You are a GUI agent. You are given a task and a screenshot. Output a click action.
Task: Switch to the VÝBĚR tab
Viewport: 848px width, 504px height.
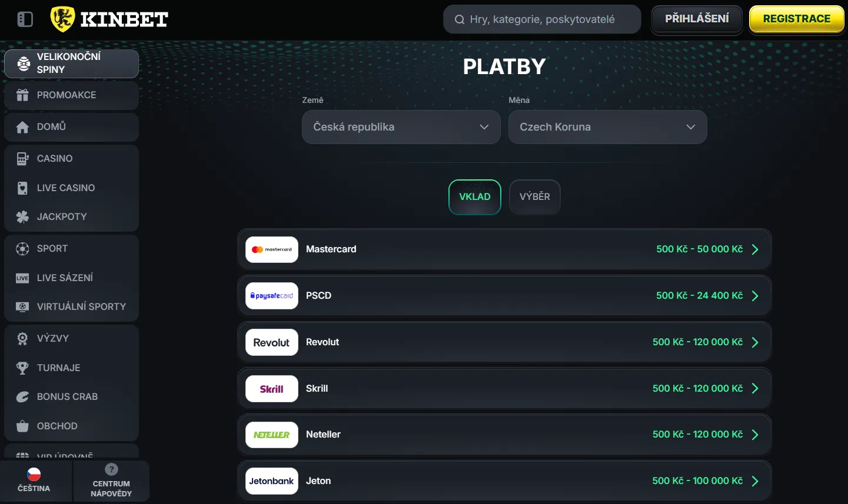[x=534, y=197]
